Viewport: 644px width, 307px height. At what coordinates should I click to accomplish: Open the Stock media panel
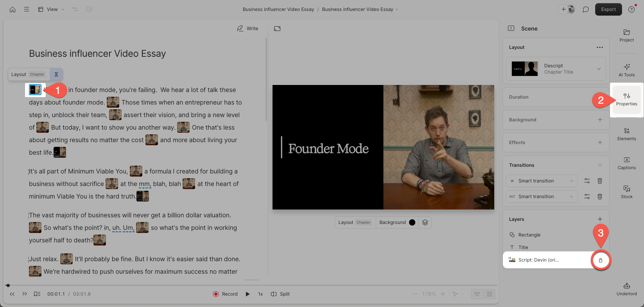626,192
